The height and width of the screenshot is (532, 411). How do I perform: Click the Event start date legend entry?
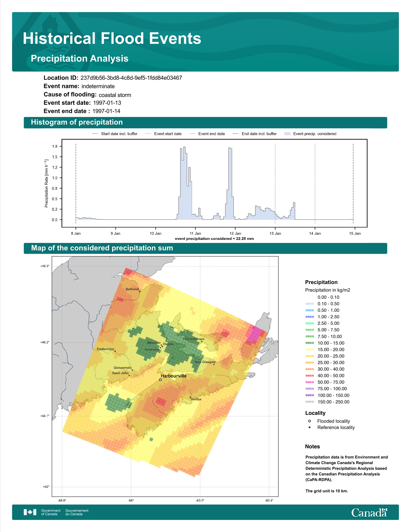click(163, 134)
